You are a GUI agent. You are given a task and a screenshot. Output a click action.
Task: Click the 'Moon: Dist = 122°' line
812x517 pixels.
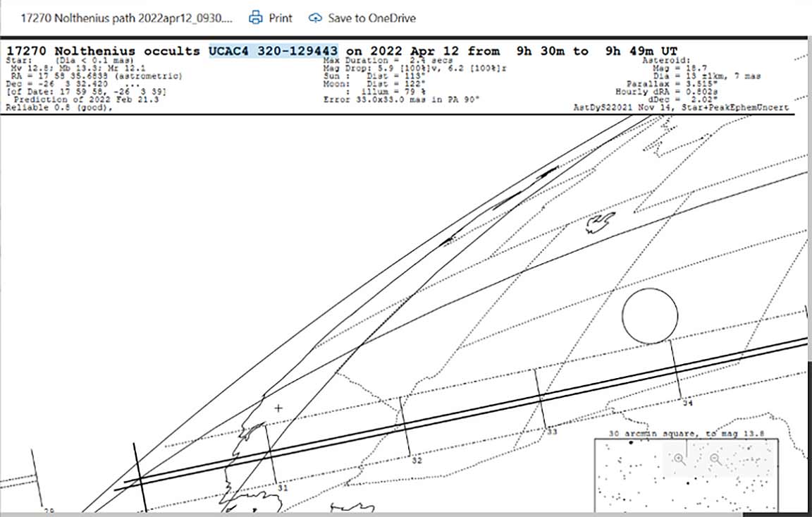tap(374, 84)
